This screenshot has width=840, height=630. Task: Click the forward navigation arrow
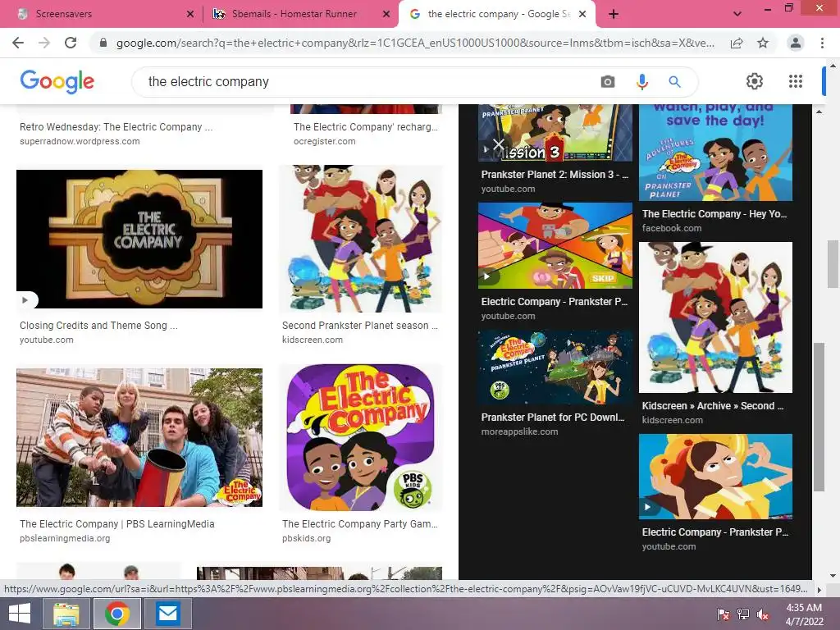44,43
